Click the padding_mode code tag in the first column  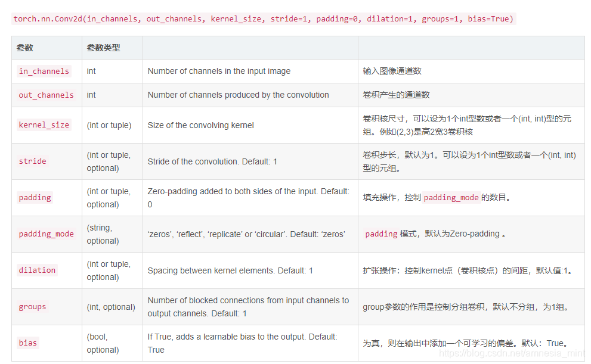point(46,234)
